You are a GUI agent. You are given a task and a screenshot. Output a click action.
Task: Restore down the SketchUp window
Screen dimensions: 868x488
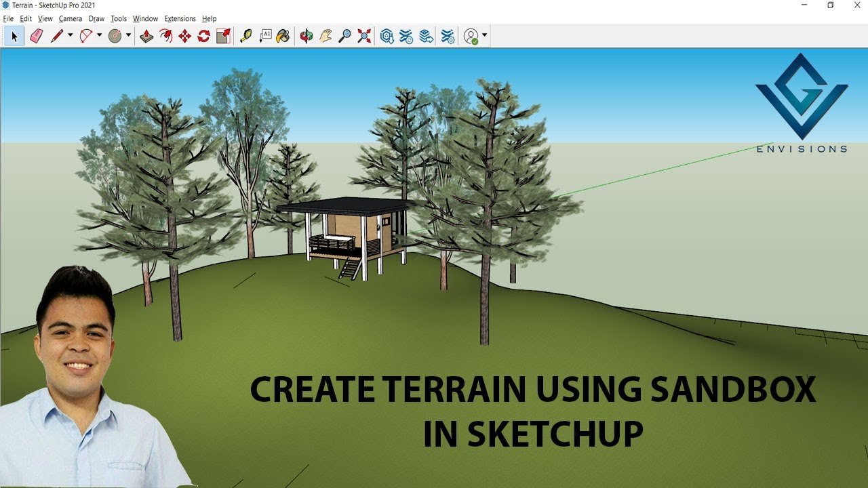(831, 5)
